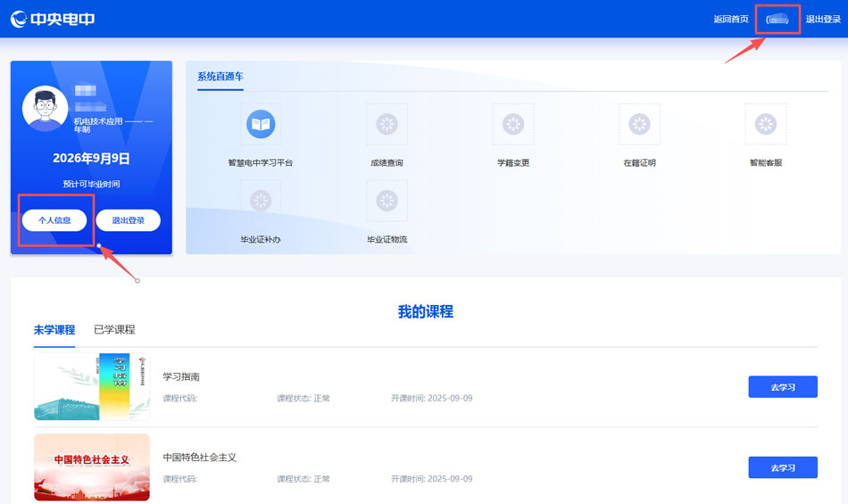This screenshot has height=504, width=848.
Task: Open the 智能客服 icon
Action: point(766,124)
